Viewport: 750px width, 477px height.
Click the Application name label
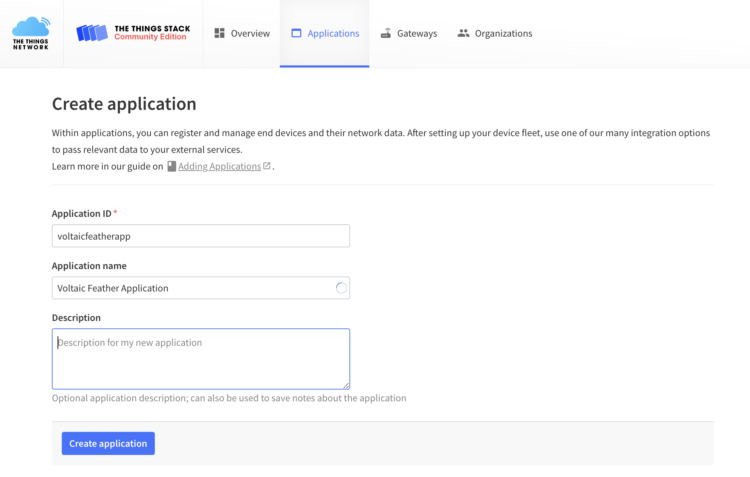click(89, 266)
